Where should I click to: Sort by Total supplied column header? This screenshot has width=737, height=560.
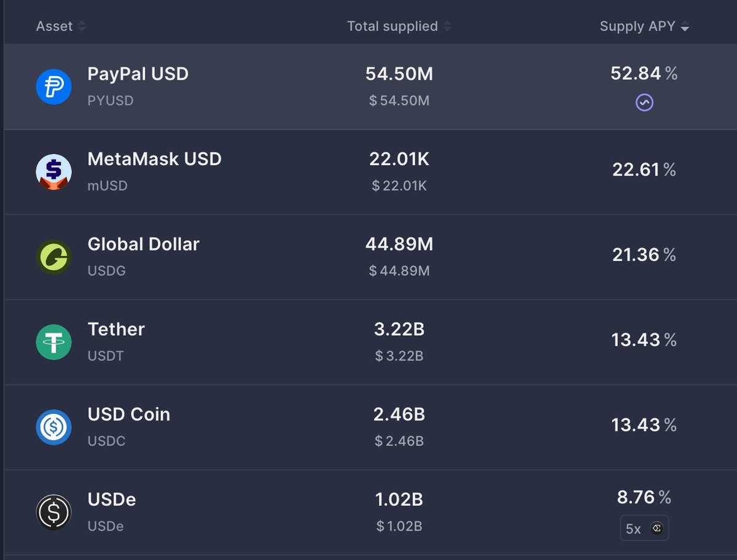point(399,26)
